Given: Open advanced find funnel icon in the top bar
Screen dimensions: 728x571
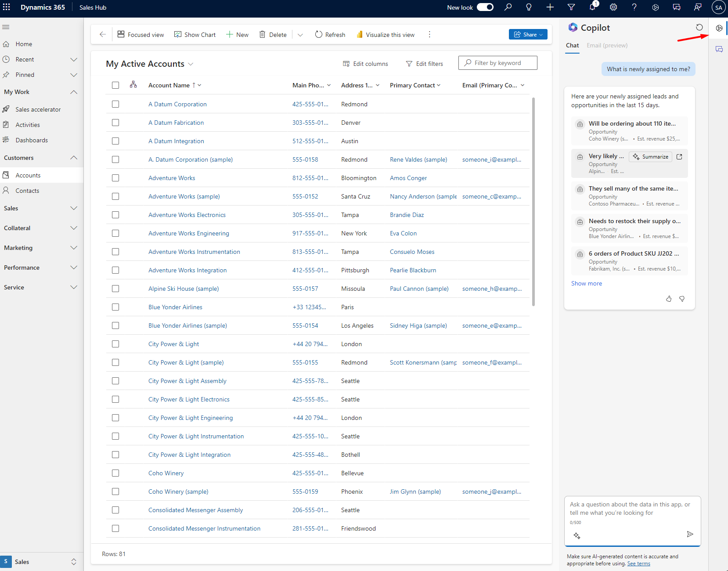Looking at the screenshot, I should [571, 7].
